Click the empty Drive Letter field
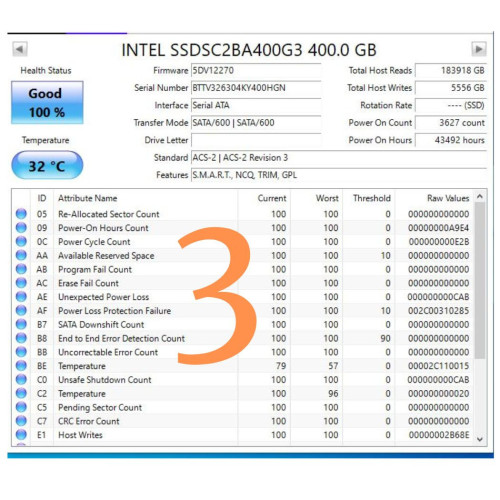This screenshot has height=500, width=500. [x=256, y=140]
